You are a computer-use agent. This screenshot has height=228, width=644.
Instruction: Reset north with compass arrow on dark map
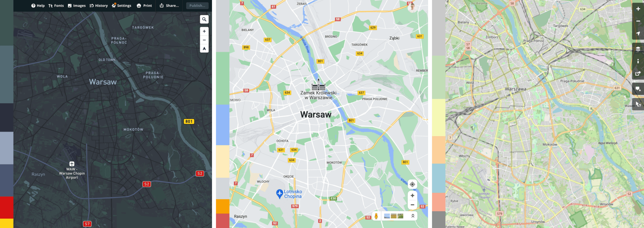(x=204, y=48)
